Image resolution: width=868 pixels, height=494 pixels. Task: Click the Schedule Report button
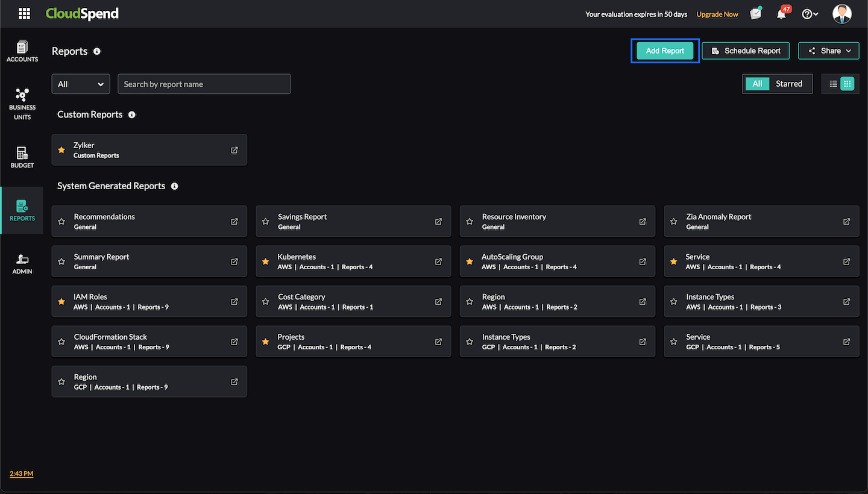(x=746, y=51)
